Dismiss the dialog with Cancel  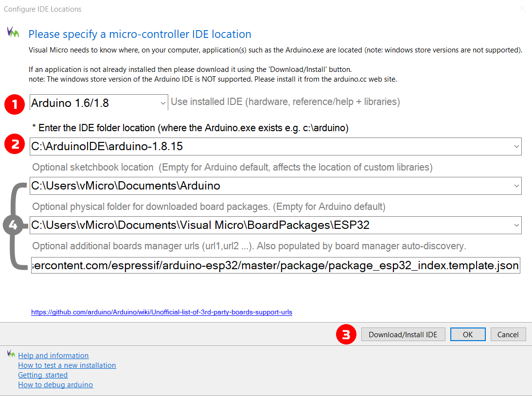(508, 335)
